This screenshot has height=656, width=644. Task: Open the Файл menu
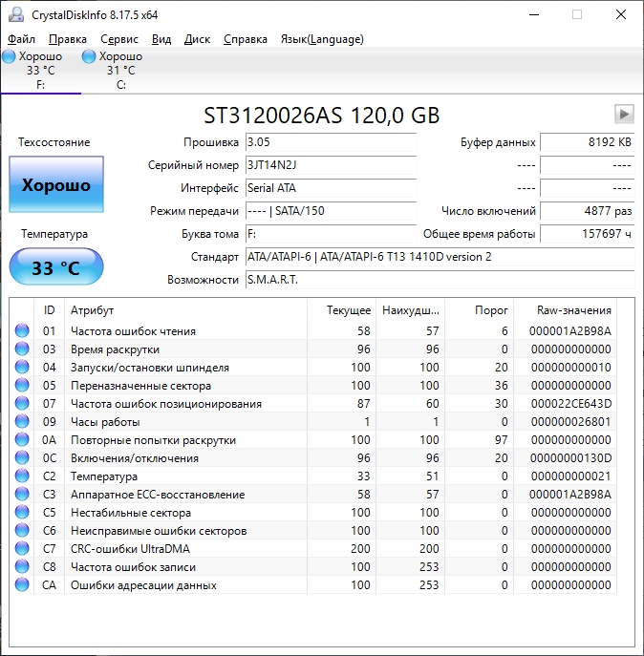(21, 39)
